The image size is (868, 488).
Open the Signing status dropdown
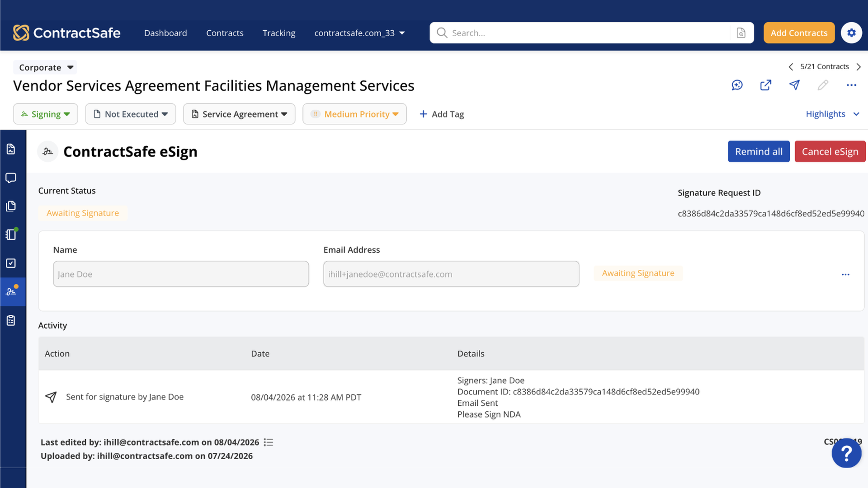coord(46,114)
